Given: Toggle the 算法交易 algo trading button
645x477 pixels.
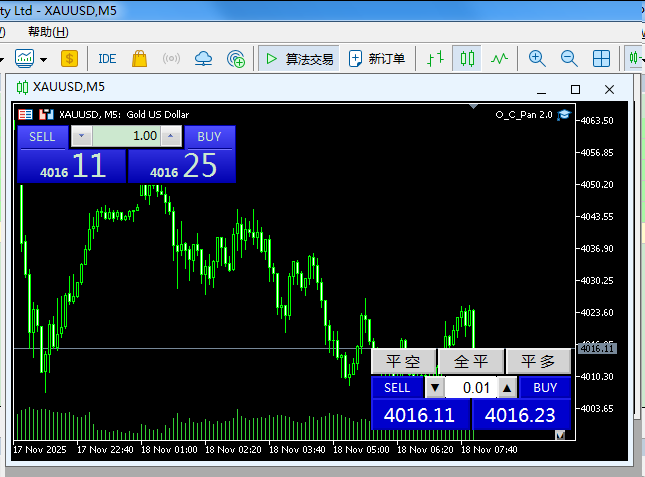Looking at the screenshot, I should [299, 59].
